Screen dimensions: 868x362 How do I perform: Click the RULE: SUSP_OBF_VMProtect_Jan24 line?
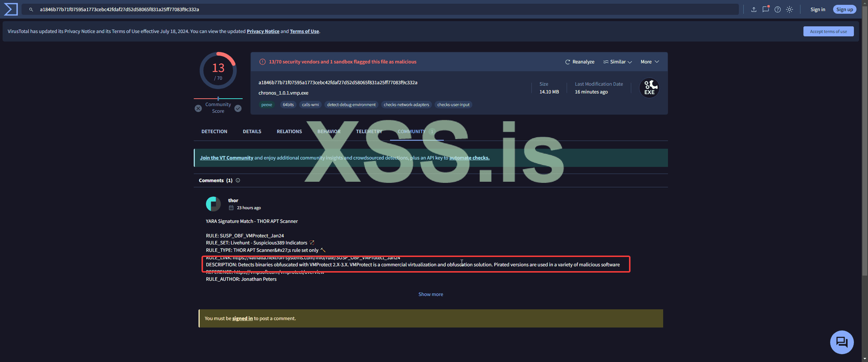tap(245, 236)
